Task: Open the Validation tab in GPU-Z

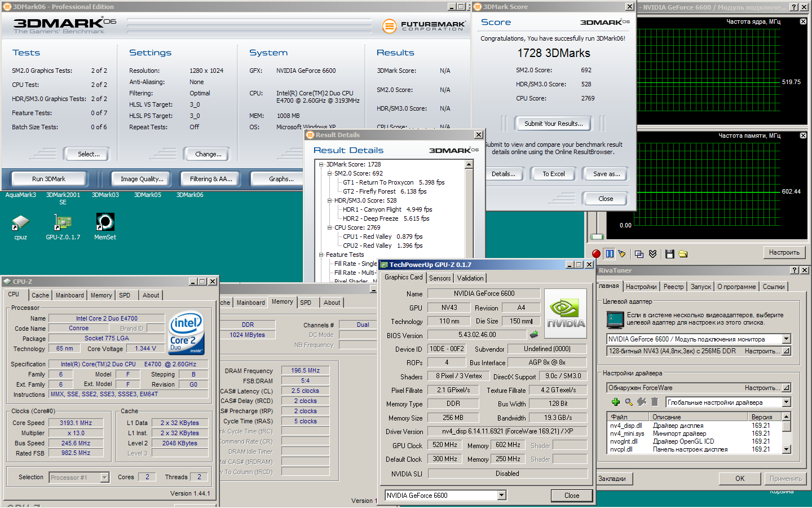Action: [x=470, y=278]
